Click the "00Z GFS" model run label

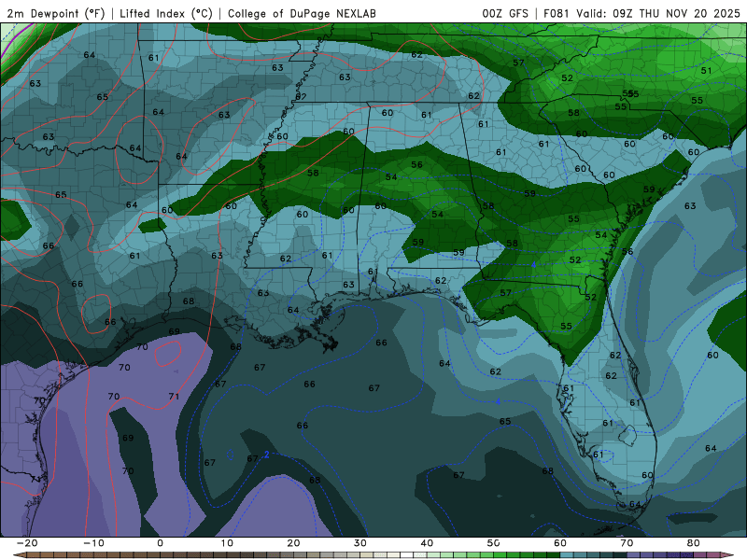coord(505,13)
